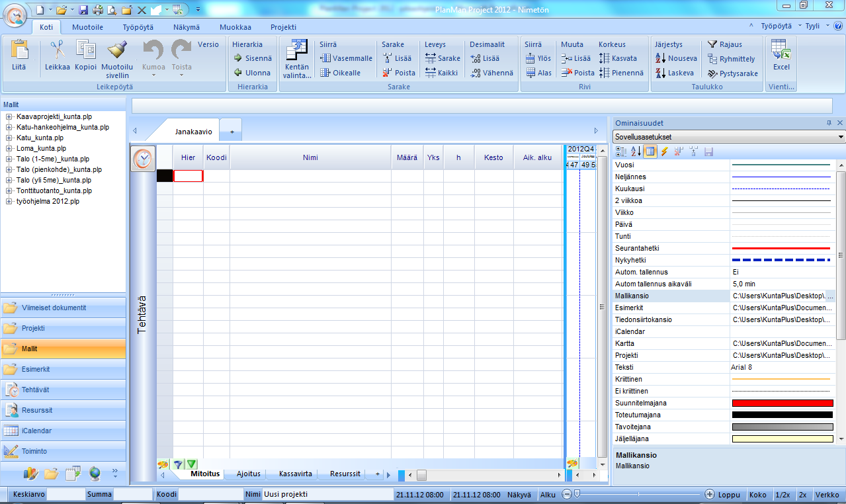
Task: Click Pystysarake in Taulukko group
Action: tap(733, 73)
